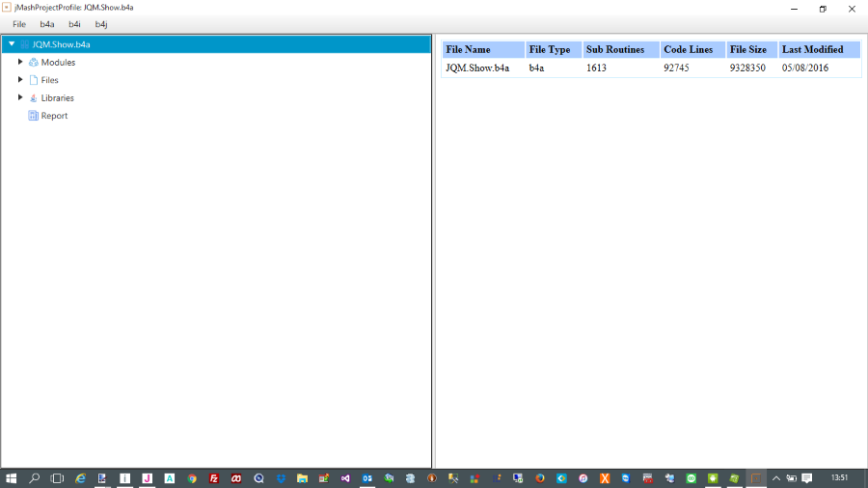Open Google Chrome from taskbar
This screenshot has width=868, height=488.
coord(192,478)
